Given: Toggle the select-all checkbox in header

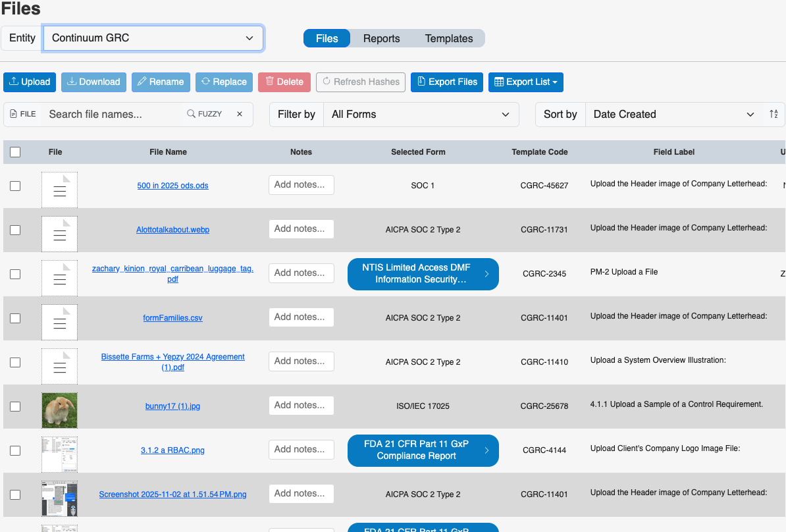Looking at the screenshot, I should (x=15, y=152).
